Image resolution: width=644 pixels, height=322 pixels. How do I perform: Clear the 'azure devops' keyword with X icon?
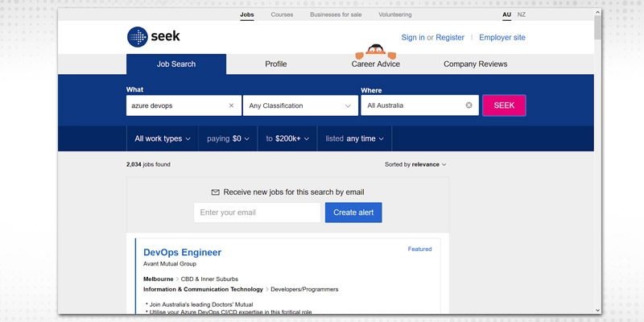231,105
